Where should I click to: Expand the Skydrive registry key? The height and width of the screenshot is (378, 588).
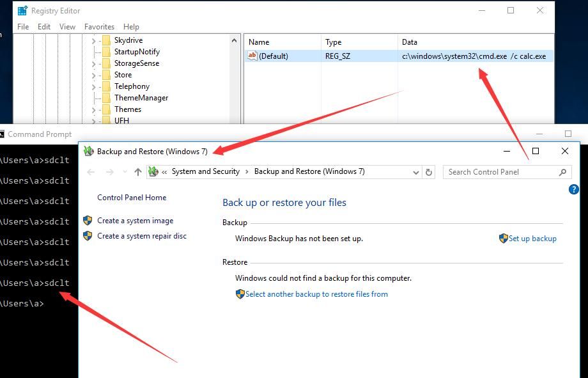[94, 40]
